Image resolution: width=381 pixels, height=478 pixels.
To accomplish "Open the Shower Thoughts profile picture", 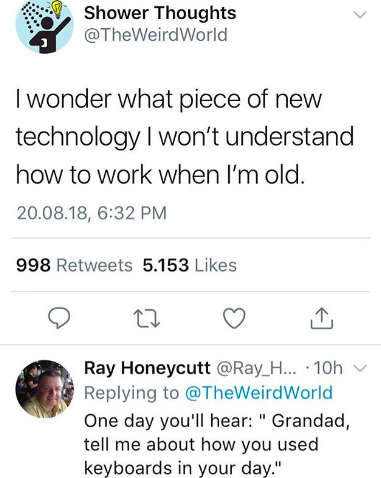I will (x=45, y=25).
